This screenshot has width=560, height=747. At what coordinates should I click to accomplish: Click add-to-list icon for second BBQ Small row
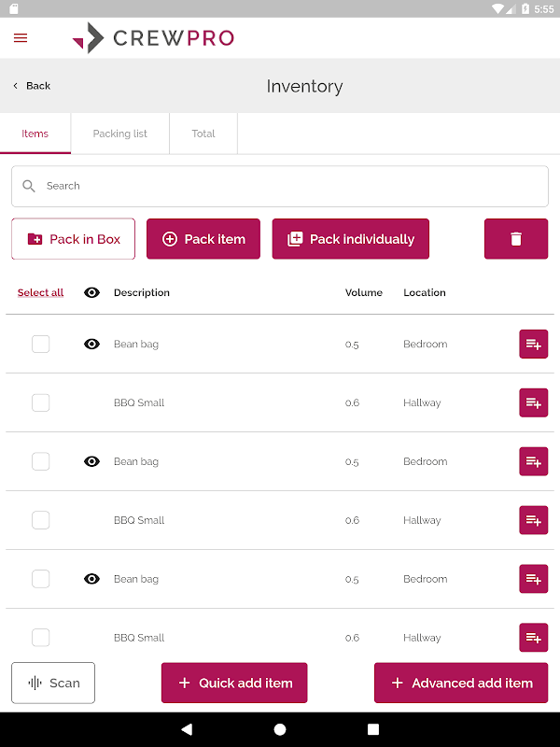tap(533, 521)
